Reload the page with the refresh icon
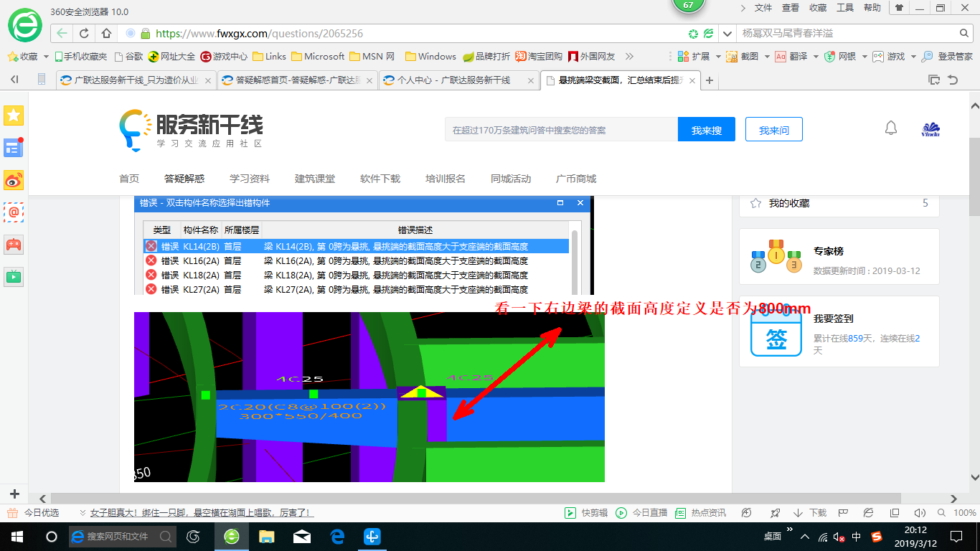 pyautogui.click(x=84, y=33)
